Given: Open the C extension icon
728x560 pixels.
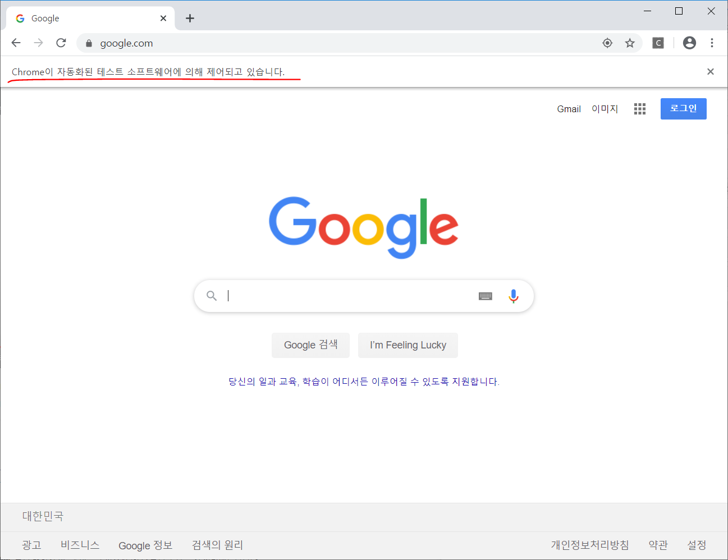Looking at the screenshot, I should 658,43.
